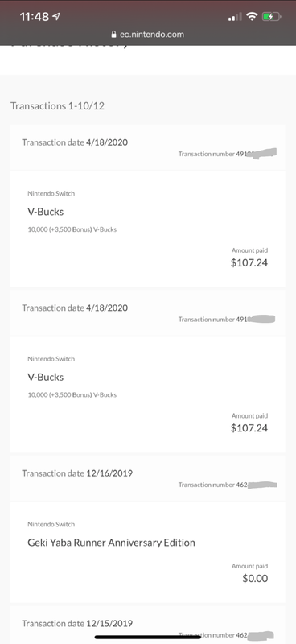Tap second 10,000 (+3,500 Bonus) V-Bucks description
296x644 pixels.
point(72,395)
